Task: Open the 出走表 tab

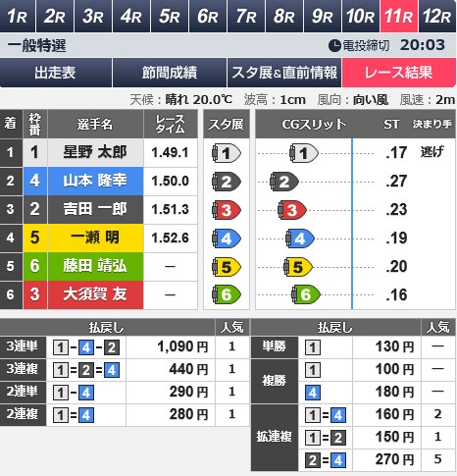Action: (56, 73)
